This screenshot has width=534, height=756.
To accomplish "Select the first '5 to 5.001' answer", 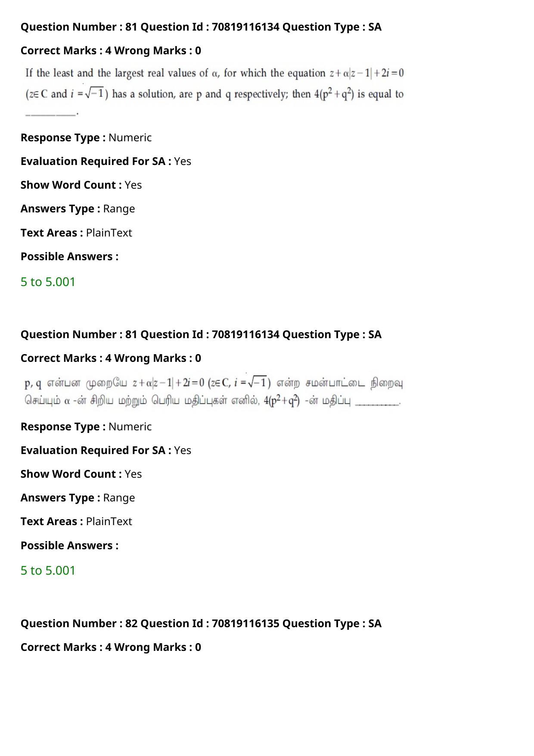I will coord(48,282).
